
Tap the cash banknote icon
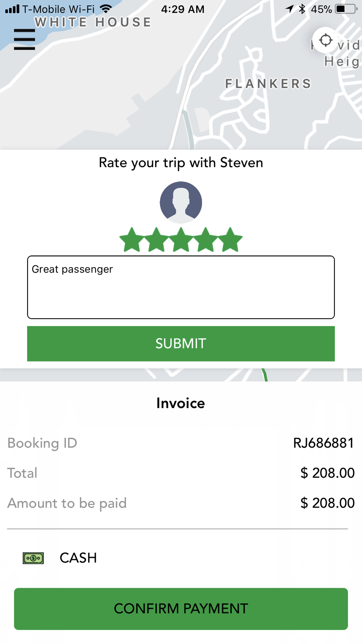[33, 558]
